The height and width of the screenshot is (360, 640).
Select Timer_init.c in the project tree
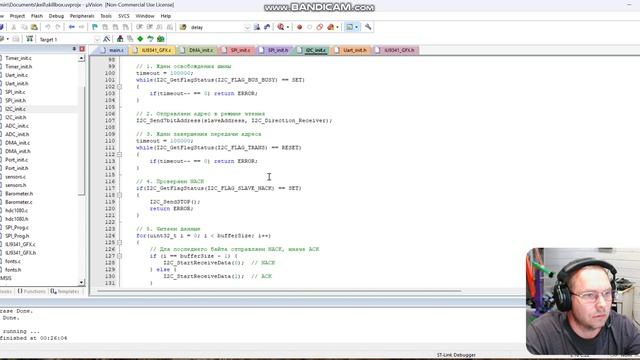(18, 58)
